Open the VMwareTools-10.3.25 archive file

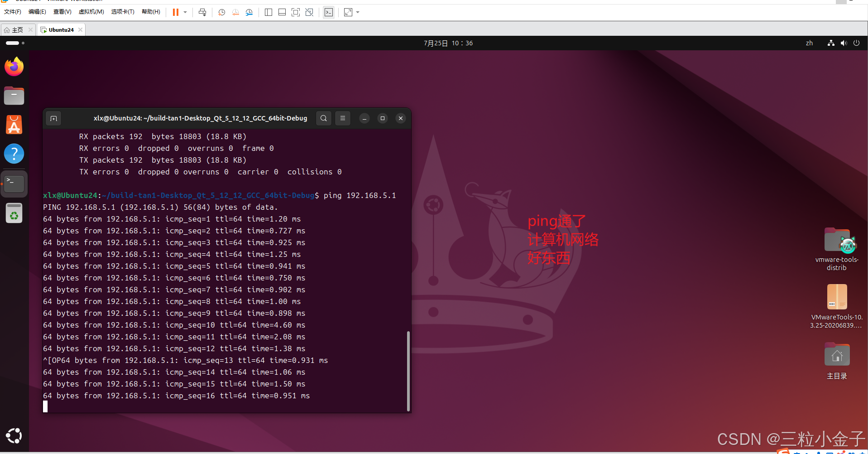coord(836,307)
